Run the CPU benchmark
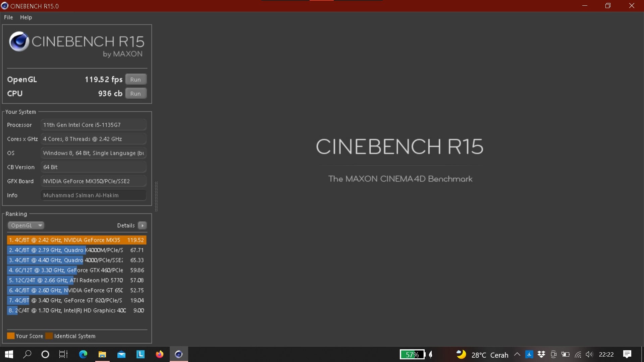 pyautogui.click(x=136, y=94)
